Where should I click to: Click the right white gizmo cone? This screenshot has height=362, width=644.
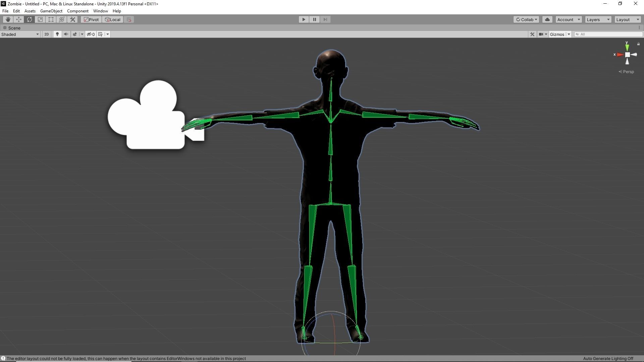coord(634,55)
